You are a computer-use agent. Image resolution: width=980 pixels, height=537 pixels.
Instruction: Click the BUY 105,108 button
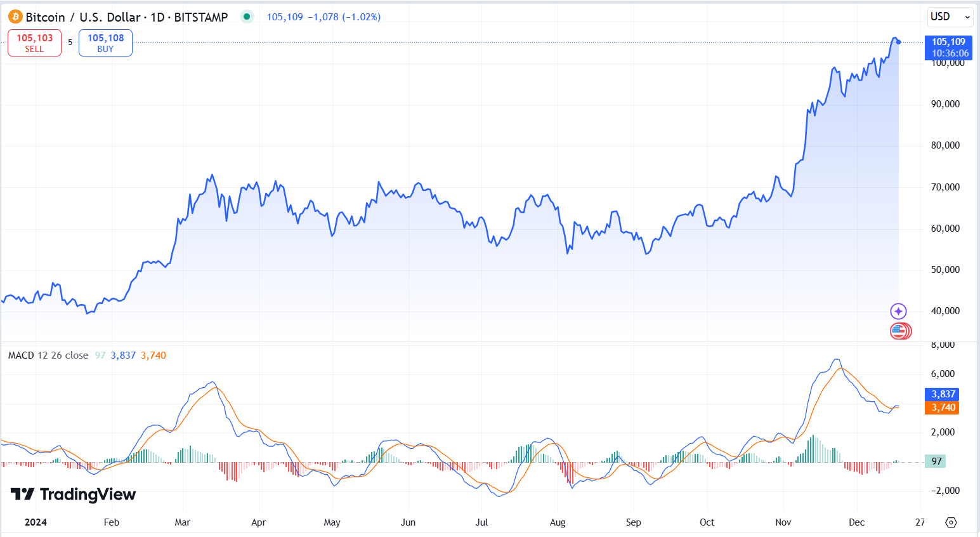click(x=105, y=43)
